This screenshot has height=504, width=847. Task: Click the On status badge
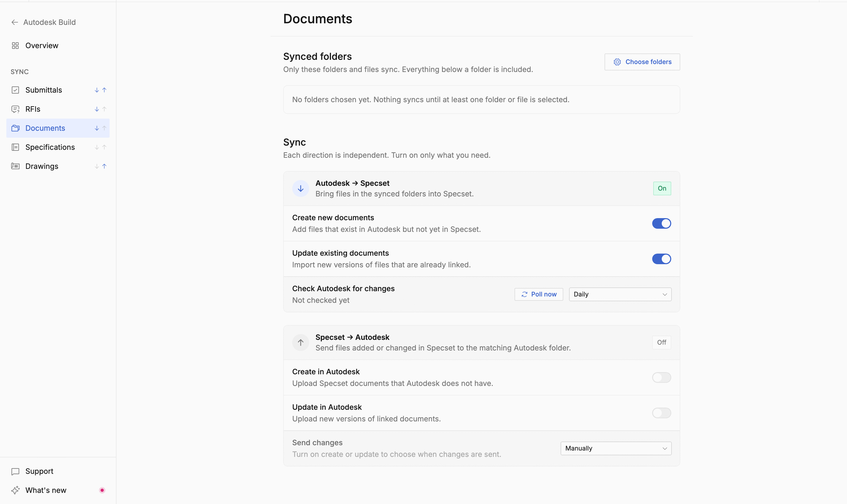pos(662,188)
